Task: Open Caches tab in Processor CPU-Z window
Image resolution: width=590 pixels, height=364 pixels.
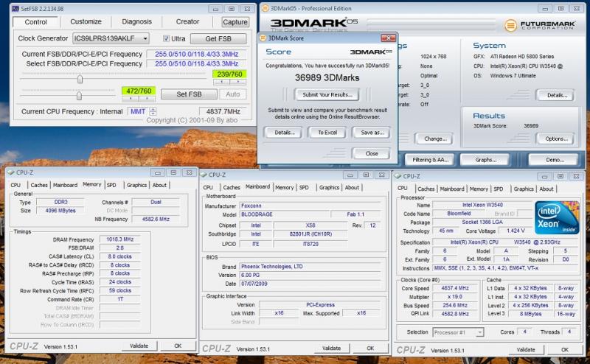Action: click(x=426, y=189)
